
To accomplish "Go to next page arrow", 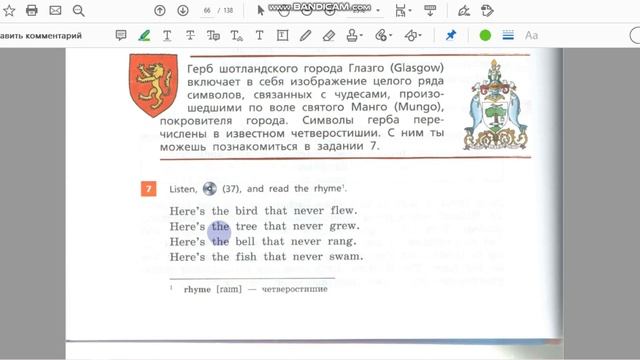I will (183, 11).
